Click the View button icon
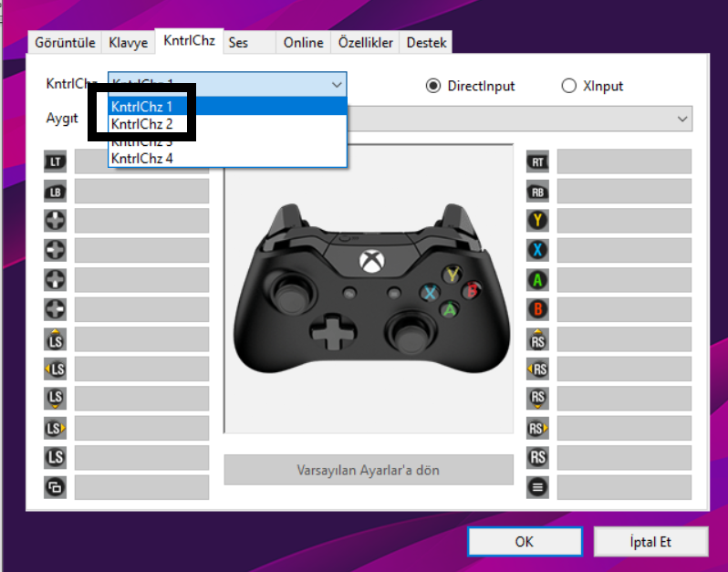Image resolution: width=728 pixels, height=572 pixels. pyautogui.click(x=56, y=487)
